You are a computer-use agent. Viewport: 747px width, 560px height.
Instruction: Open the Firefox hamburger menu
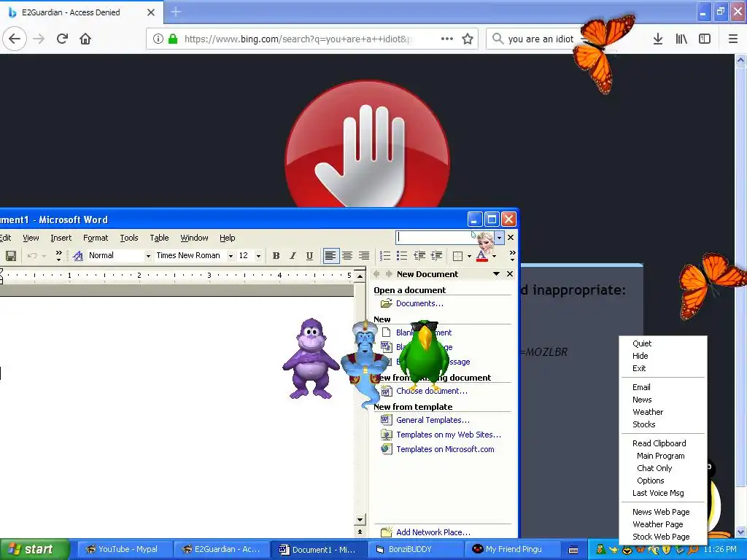733,39
